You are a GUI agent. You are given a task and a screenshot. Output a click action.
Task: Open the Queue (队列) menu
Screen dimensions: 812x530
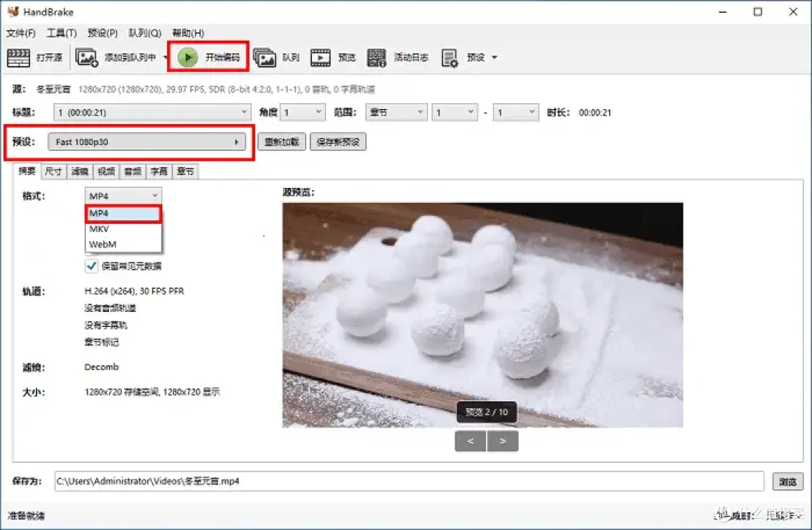[x=145, y=33]
